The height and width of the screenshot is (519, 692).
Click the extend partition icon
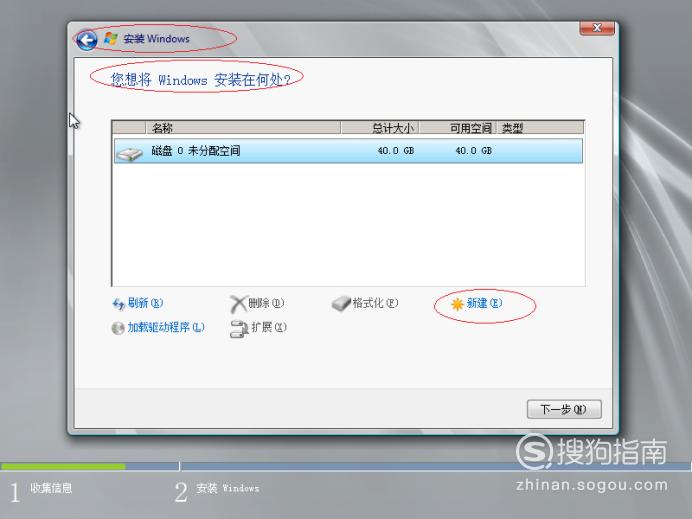pos(239,329)
